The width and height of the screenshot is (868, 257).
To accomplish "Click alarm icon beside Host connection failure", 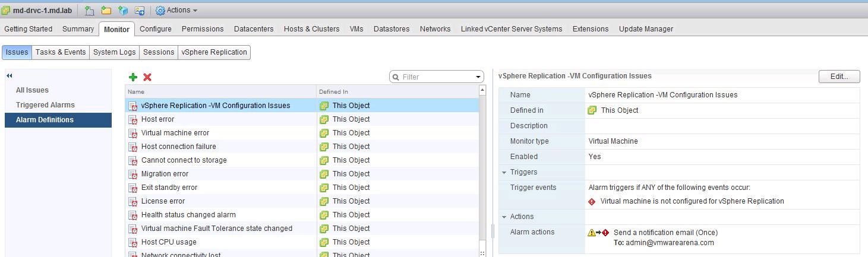I will point(133,147).
